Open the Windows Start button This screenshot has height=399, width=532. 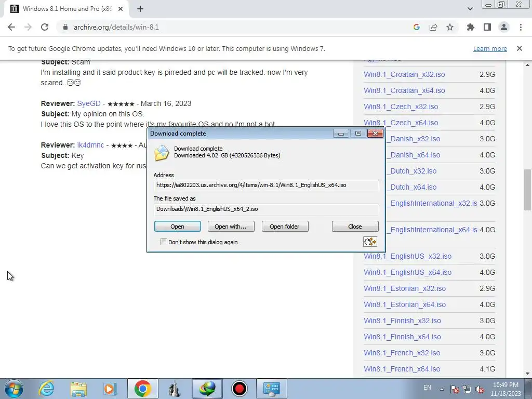14,389
